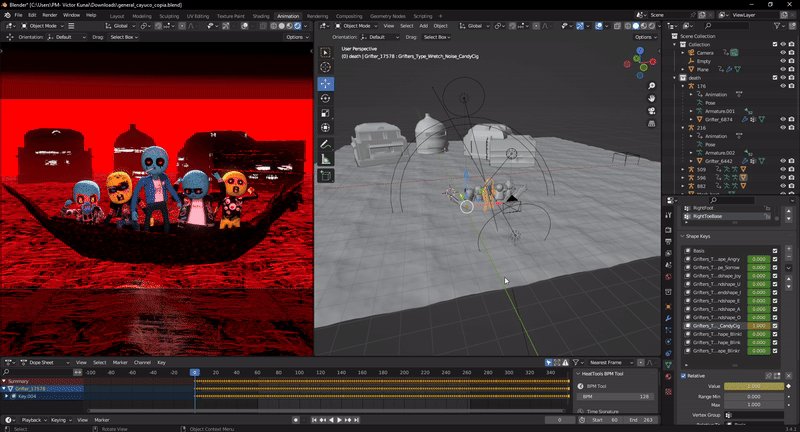The image size is (800, 432).
Task: Jump to the start frame
Action: coord(314,420)
